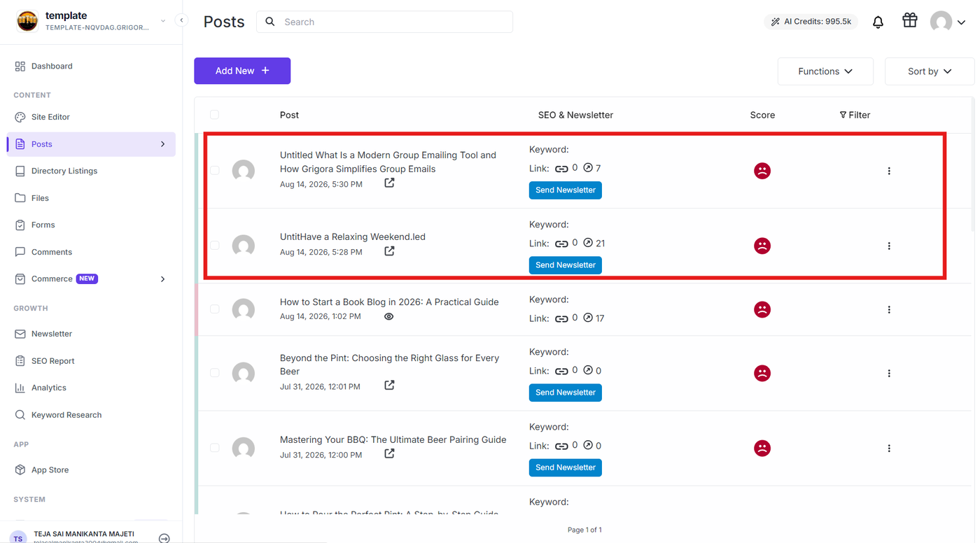Click the Add New button

click(x=242, y=71)
